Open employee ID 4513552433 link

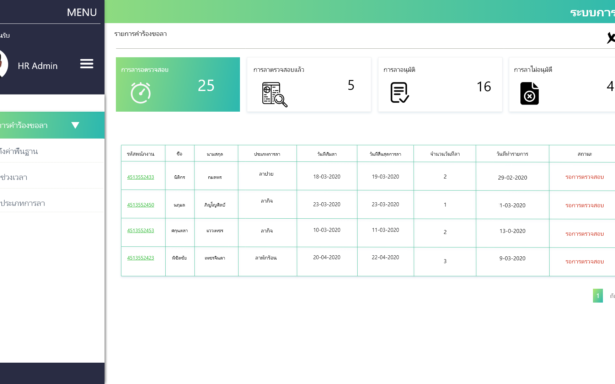[140, 177]
